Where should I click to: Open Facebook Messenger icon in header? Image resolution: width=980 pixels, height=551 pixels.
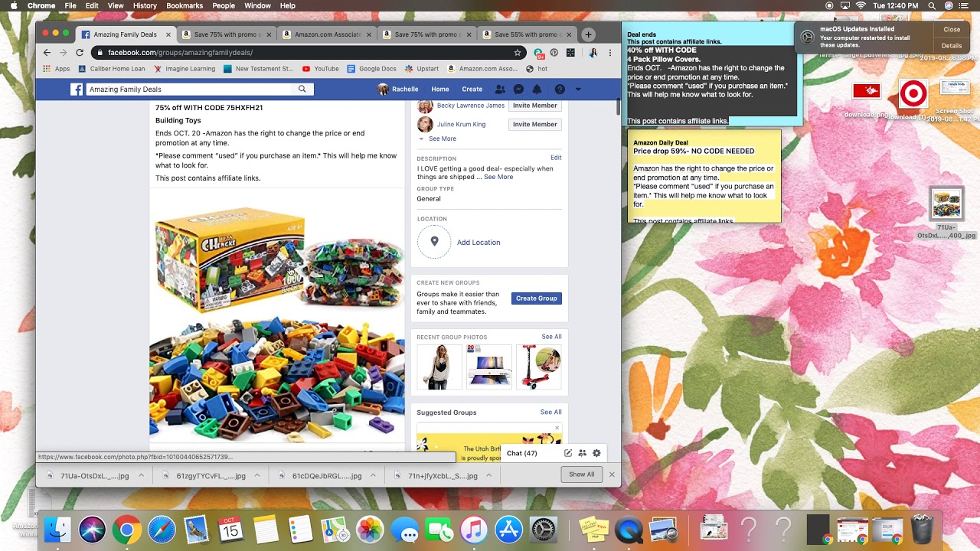[x=518, y=90]
